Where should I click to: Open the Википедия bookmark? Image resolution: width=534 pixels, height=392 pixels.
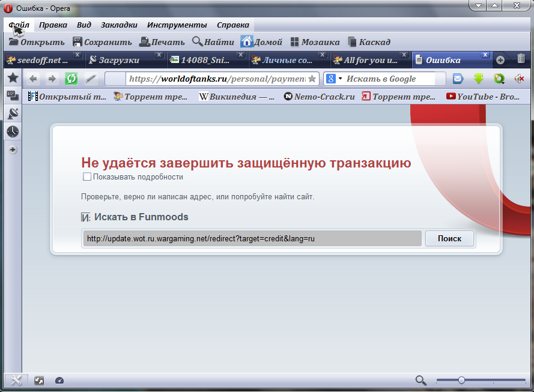tap(237, 97)
